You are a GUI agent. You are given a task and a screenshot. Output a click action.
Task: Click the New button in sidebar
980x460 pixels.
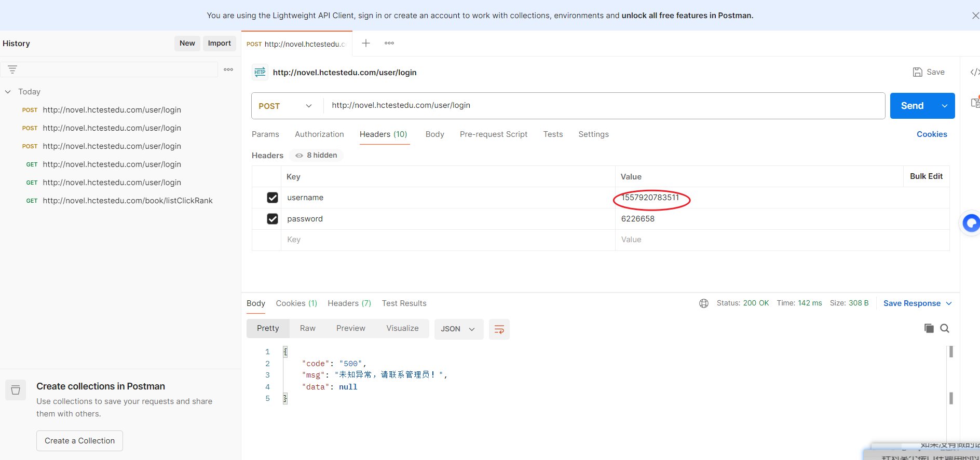(x=187, y=44)
